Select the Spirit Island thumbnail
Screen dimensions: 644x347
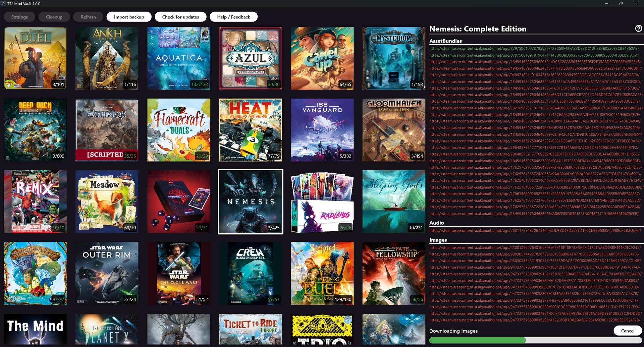tap(35, 274)
